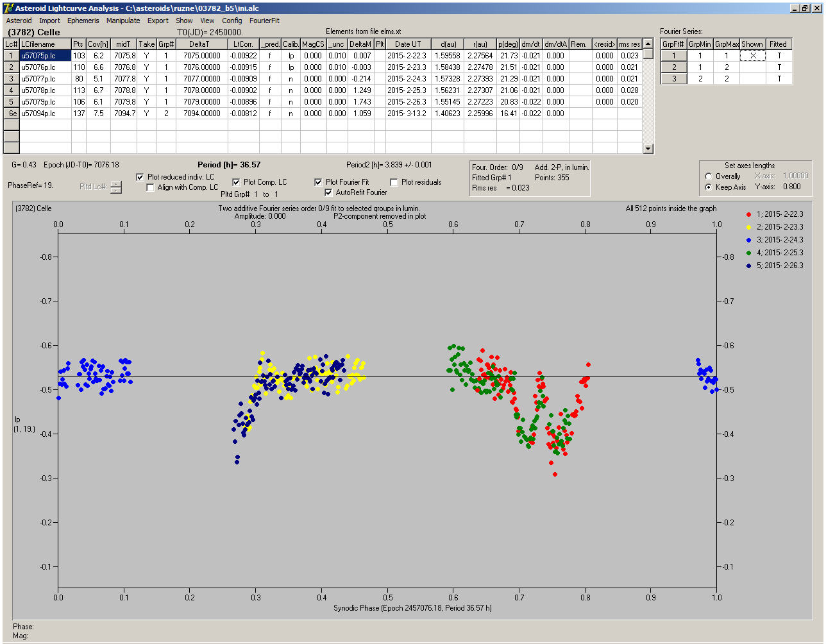826x644 pixels.
Task: Open the Import menu
Action: pos(49,21)
